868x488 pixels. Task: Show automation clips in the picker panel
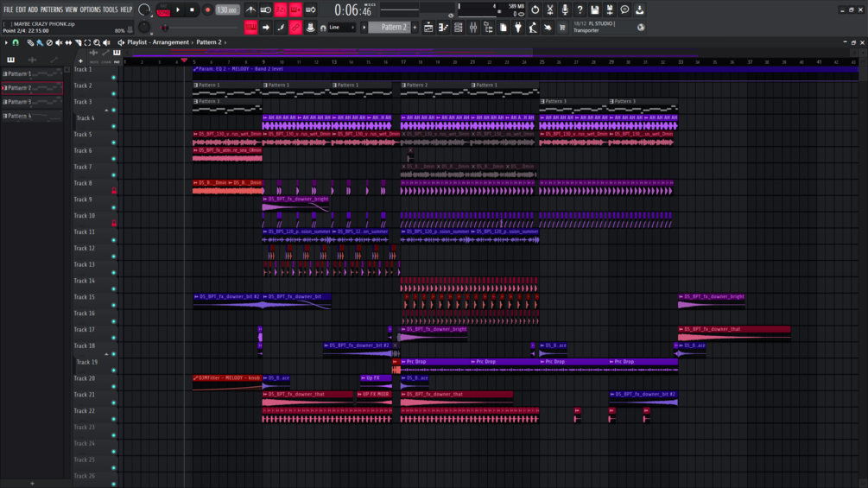pos(54,60)
